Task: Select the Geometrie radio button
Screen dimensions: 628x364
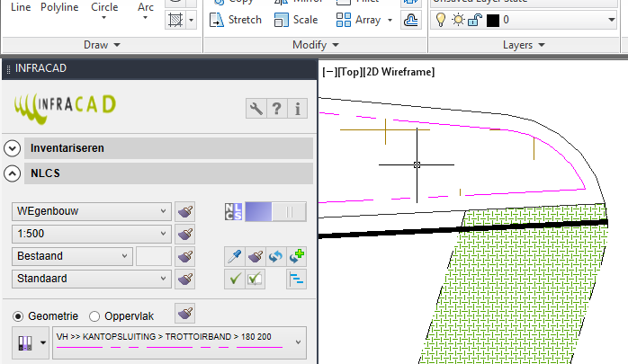Action: click(17, 316)
